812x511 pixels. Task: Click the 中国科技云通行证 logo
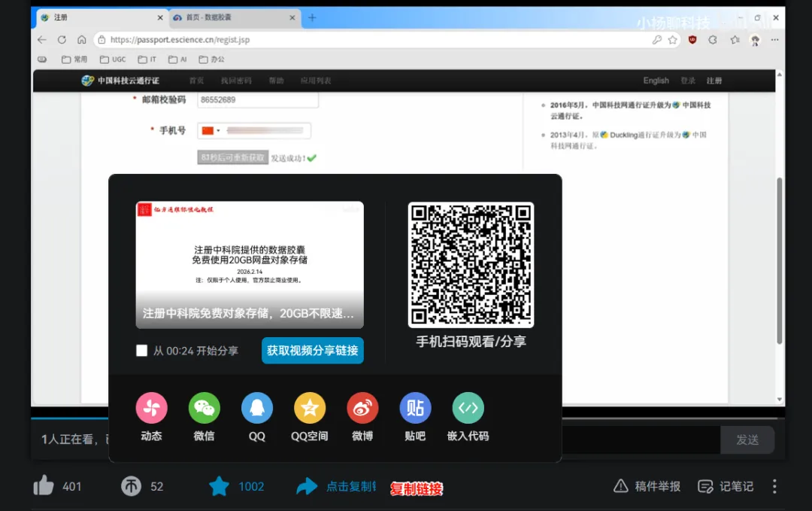(x=120, y=81)
